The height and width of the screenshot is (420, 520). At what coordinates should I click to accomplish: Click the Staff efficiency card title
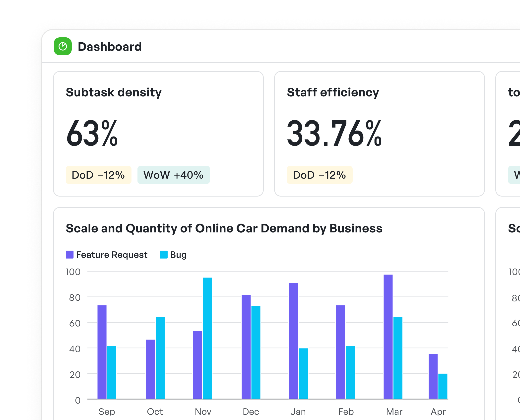(x=333, y=92)
